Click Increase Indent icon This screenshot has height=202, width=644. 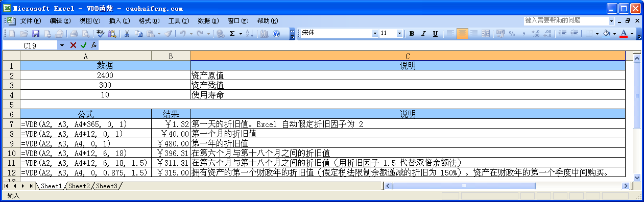[x=574, y=34]
